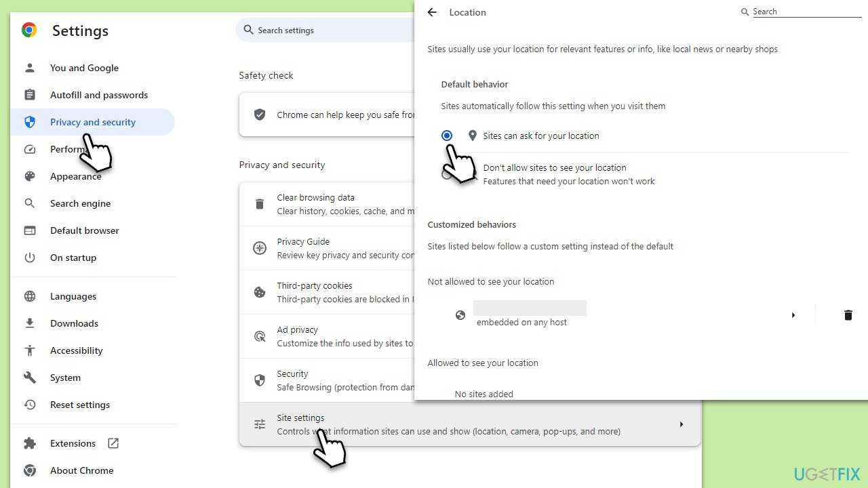This screenshot has width=868, height=488.
Task: Click the Default browser window icon
Action: click(x=29, y=230)
